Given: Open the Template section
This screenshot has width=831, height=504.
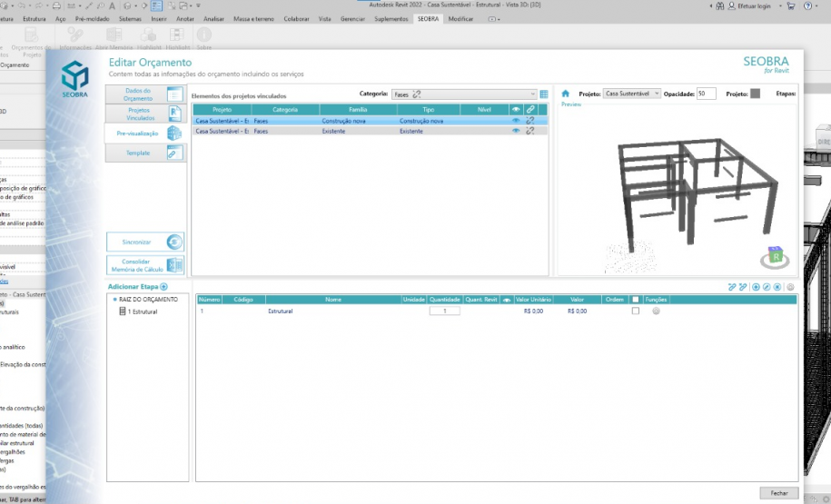Looking at the screenshot, I should click(145, 153).
